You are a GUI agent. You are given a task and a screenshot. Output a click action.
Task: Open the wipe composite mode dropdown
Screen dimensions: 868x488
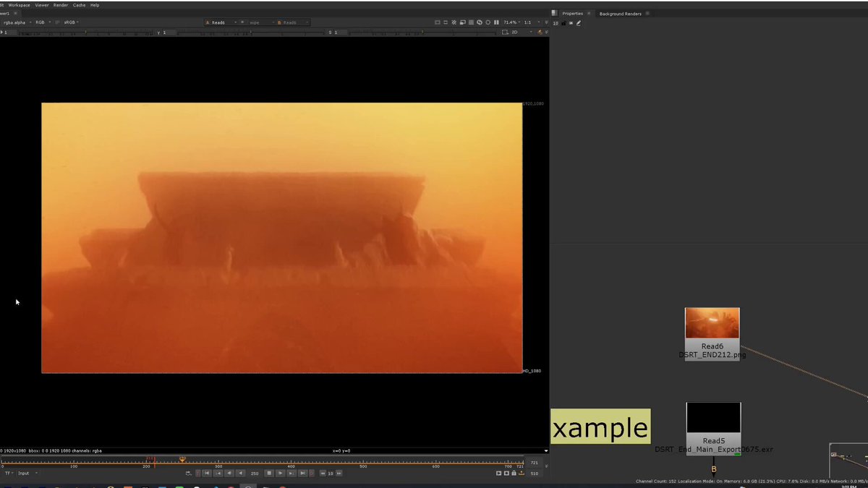tap(257, 22)
